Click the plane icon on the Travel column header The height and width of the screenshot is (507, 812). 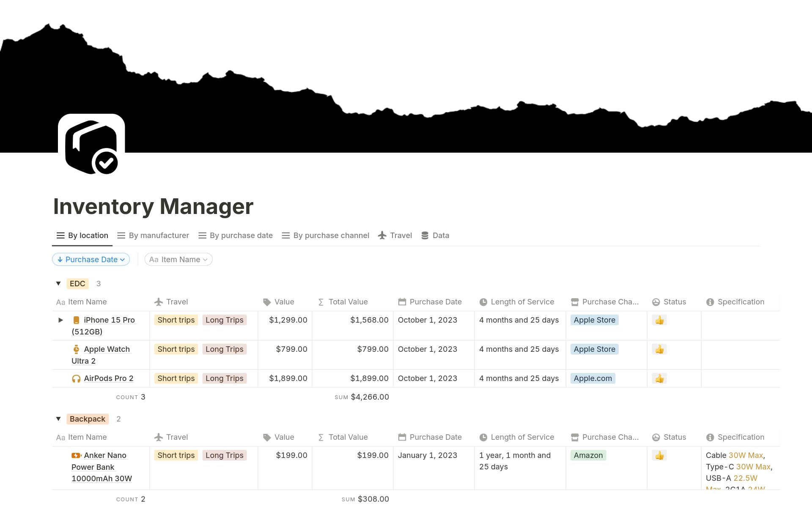click(159, 302)
